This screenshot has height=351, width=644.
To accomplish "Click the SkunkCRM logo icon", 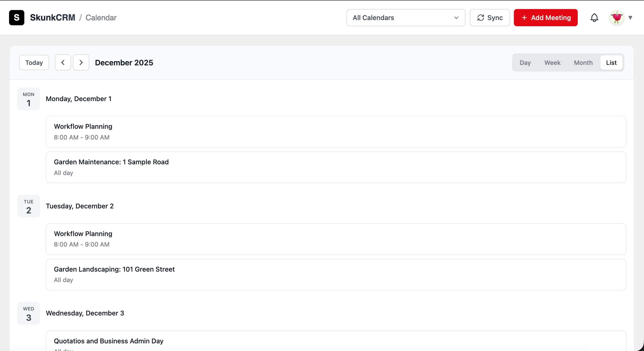I will click(16, 17).
